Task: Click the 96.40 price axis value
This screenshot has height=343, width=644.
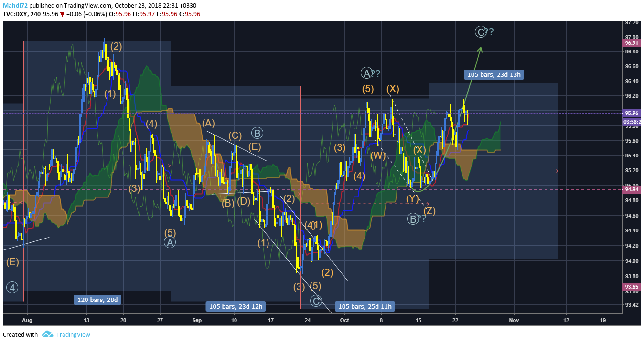Action: 631,81
